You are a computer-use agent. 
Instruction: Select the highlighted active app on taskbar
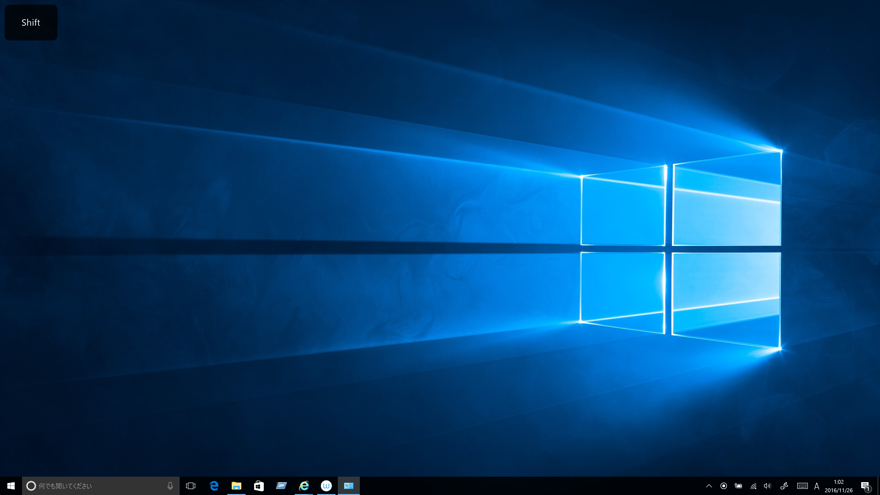click(x=349, y=486)
